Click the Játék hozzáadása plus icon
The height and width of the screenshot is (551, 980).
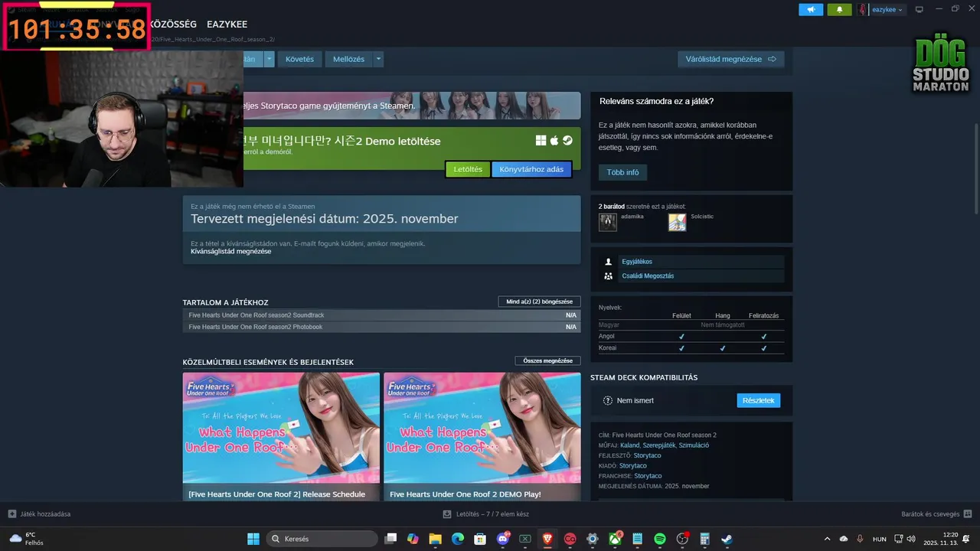tap(12, 514)
